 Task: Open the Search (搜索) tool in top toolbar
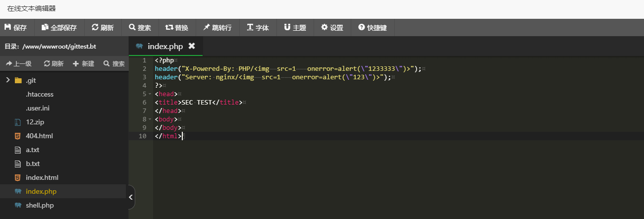click(140, 28)
